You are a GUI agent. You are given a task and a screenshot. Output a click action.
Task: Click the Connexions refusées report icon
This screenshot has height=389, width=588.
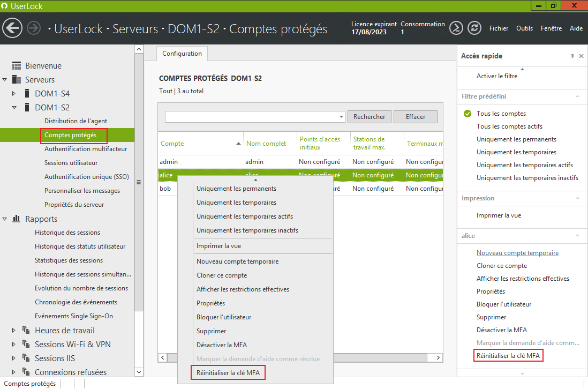click(26, 372)
